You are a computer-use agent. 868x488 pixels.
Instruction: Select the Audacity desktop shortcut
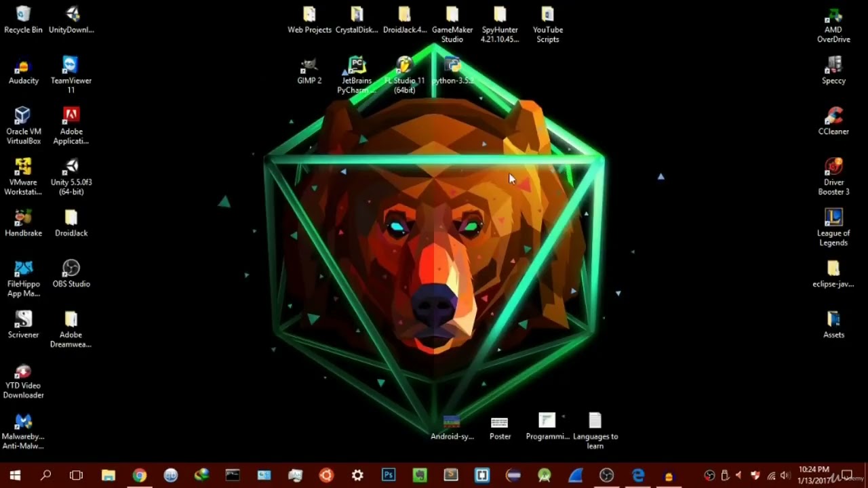pos(23,71)
